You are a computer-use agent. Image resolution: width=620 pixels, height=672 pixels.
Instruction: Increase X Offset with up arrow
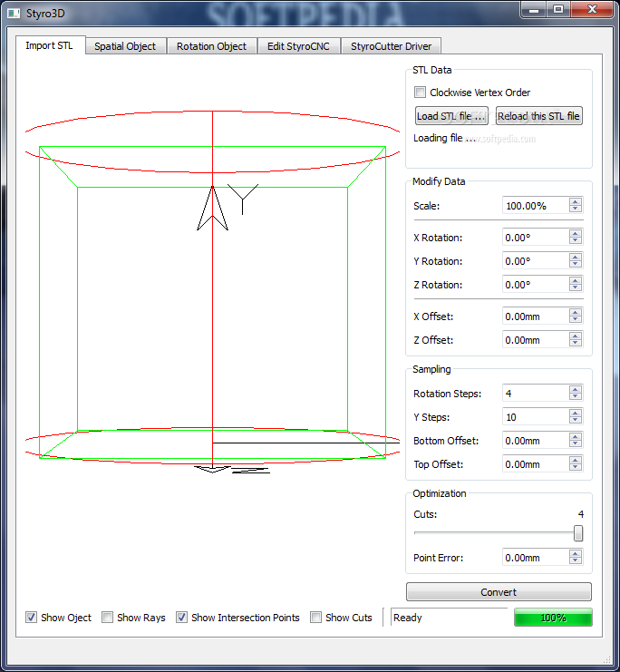click(576, 312)
